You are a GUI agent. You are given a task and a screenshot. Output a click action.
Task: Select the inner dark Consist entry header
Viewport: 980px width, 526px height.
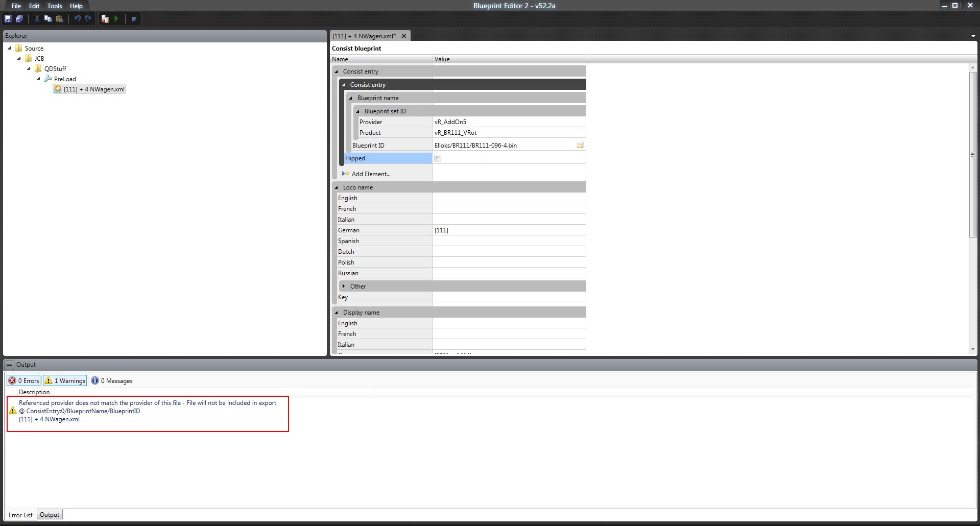463,85
